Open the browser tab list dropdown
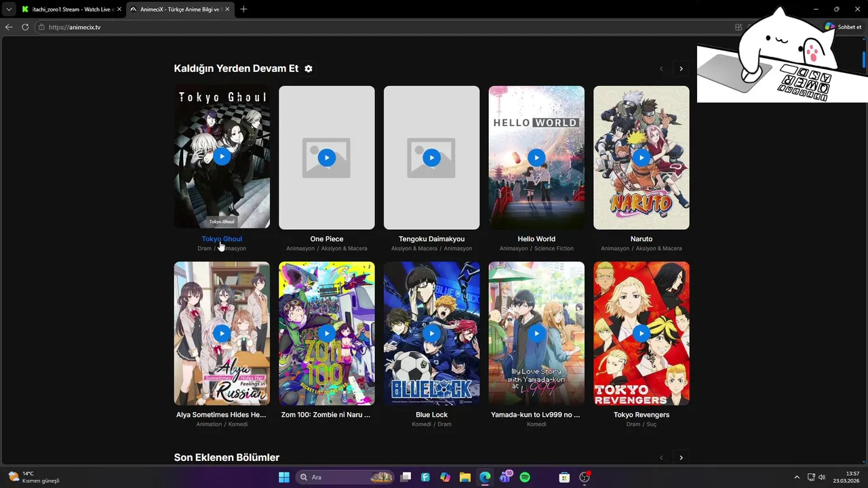Screen dimensions: 868x488 [8, 9]
